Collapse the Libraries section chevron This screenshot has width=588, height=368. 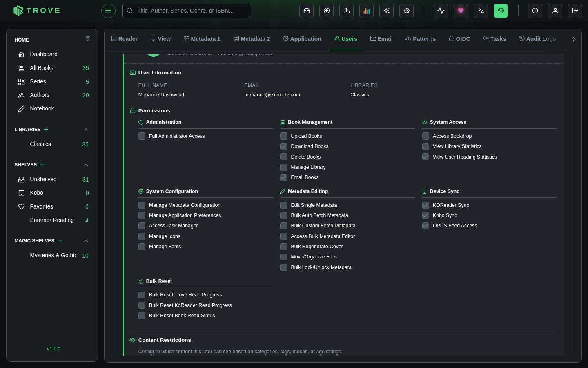click(x=86, y=130)
